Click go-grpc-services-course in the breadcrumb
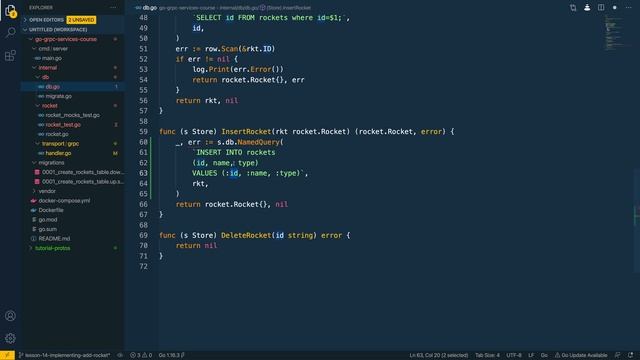640x360 pixels. click(188, 8)
